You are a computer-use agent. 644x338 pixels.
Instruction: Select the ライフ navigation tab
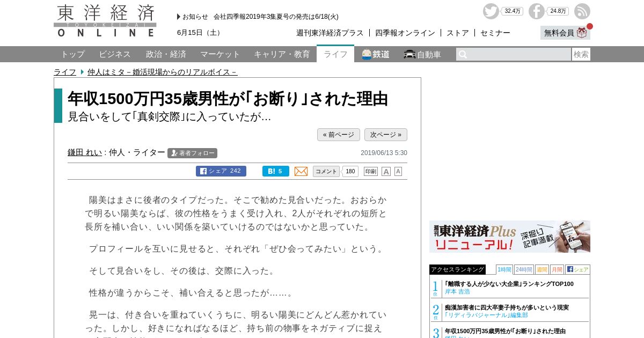click(335, 54)
